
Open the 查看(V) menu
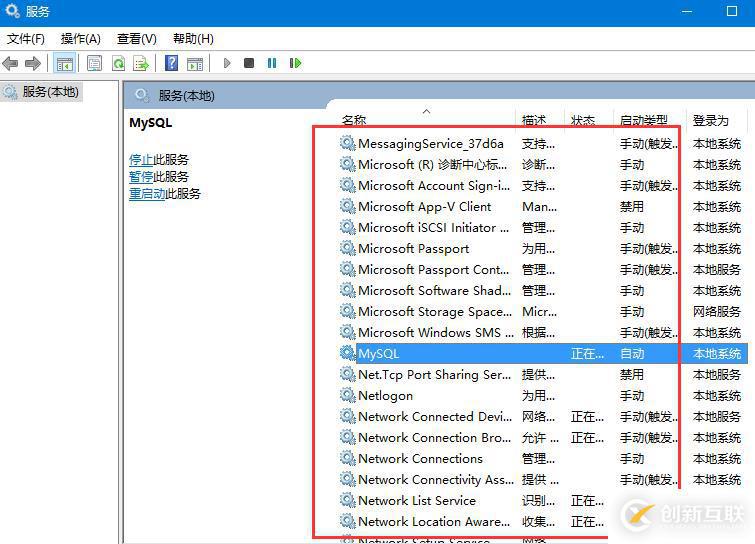point(137,39)
